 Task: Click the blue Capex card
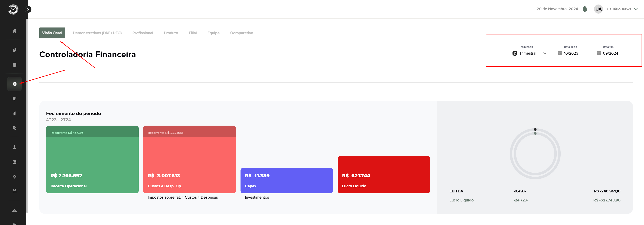tap(286, 181)
